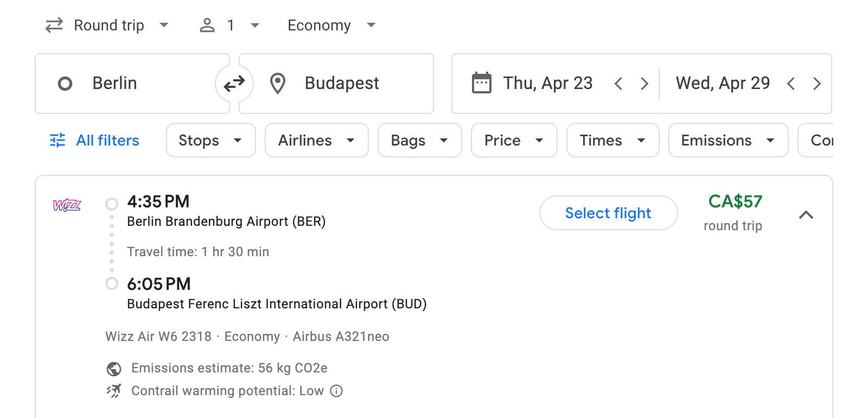The height and width of the screenshot is (418, 868).
Task: Click the CA$57 round trip price
Action: coord(735,202)
